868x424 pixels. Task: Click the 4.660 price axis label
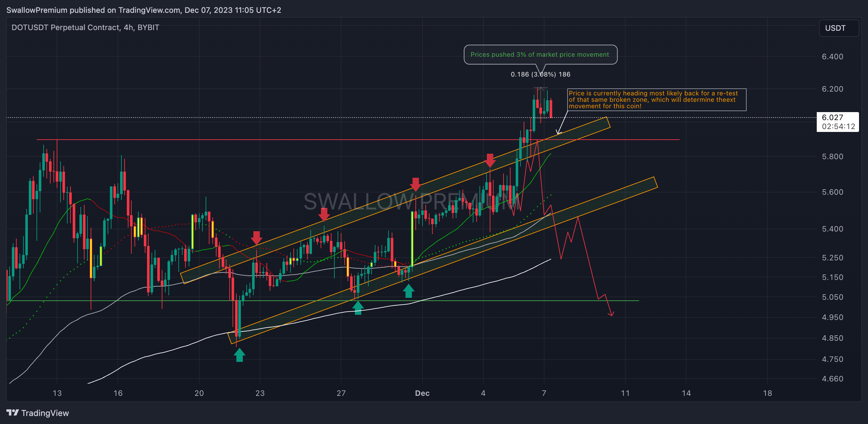click(832, 379)
